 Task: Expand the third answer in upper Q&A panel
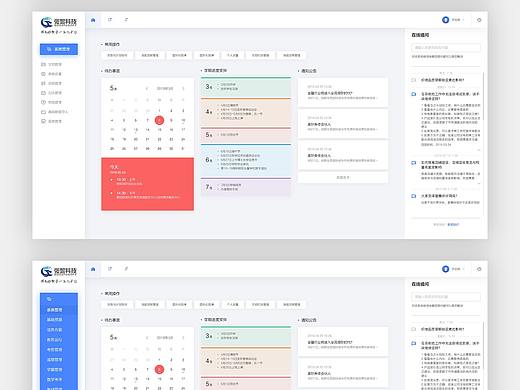pyautogui.click(x=479, y=183)
